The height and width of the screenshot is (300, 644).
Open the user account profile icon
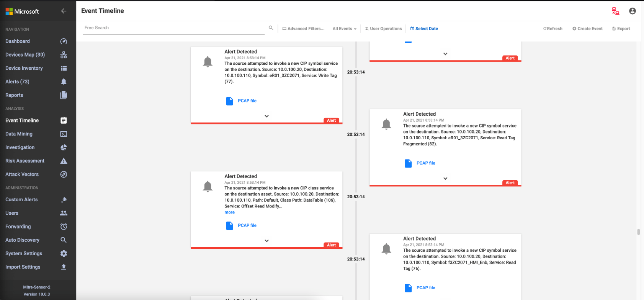click(x=633, y=11)
